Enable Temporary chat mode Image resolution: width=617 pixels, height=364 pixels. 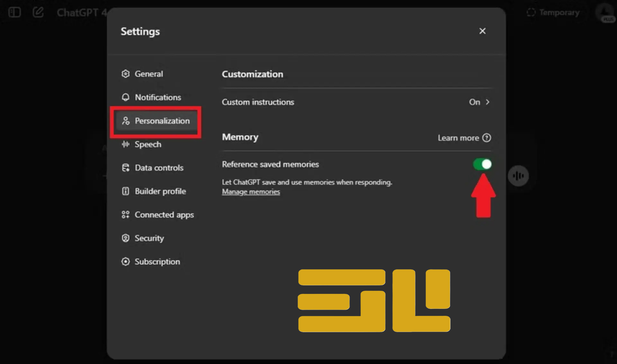[x=553, y=13]
